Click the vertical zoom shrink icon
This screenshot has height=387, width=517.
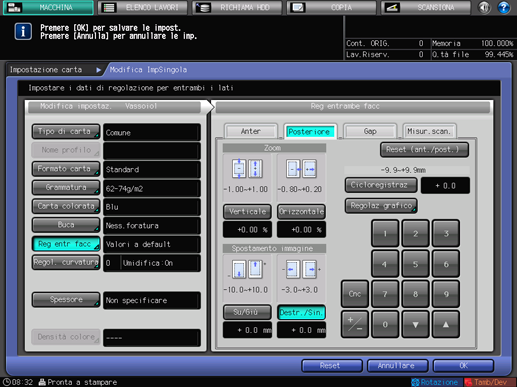coord(239,169)
